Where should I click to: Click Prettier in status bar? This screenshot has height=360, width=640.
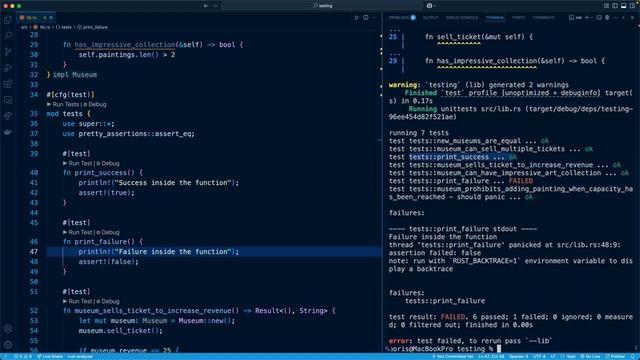click(615, 357)
